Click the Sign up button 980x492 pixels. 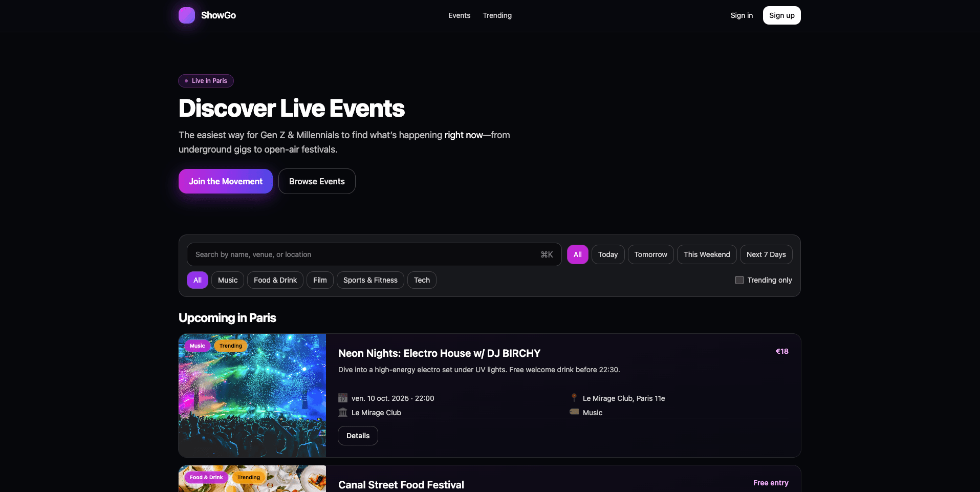(x=781, y=15)
